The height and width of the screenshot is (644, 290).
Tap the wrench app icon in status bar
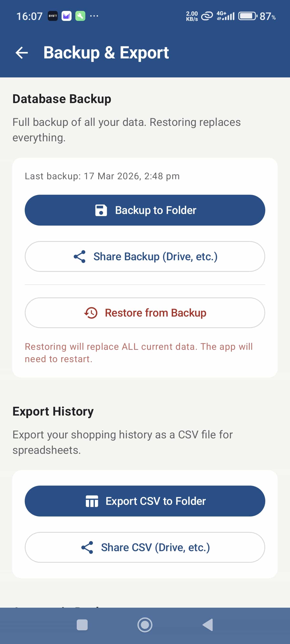click(x=80, y=16)
